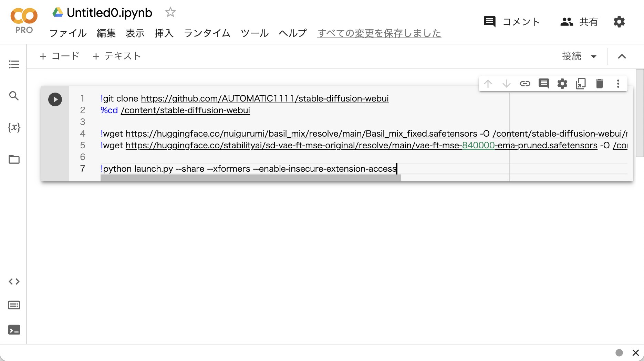Screen dimensions: 644x361
Task: Open the ランタイム menu
Action: [207, 33]
